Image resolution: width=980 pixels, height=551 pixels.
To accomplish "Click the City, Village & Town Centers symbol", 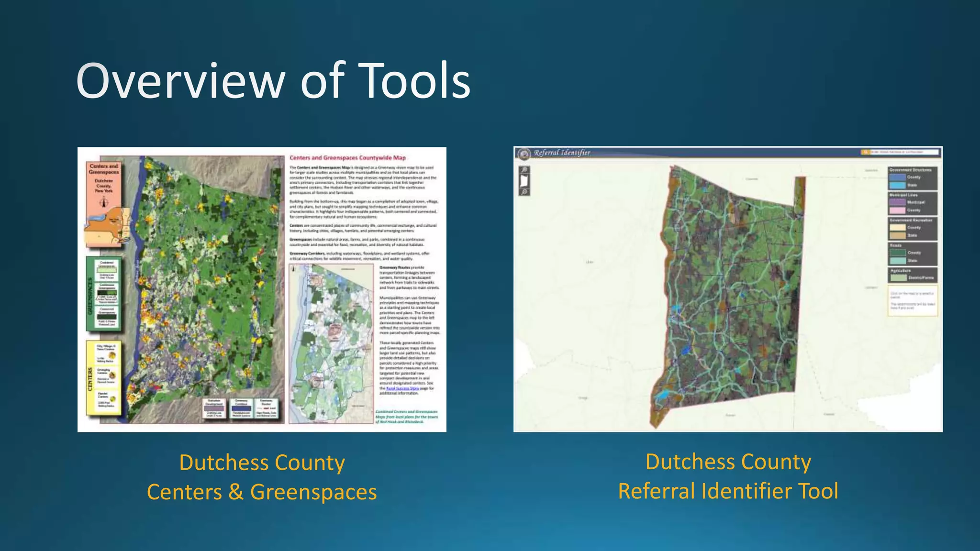I will pos(112,355).
